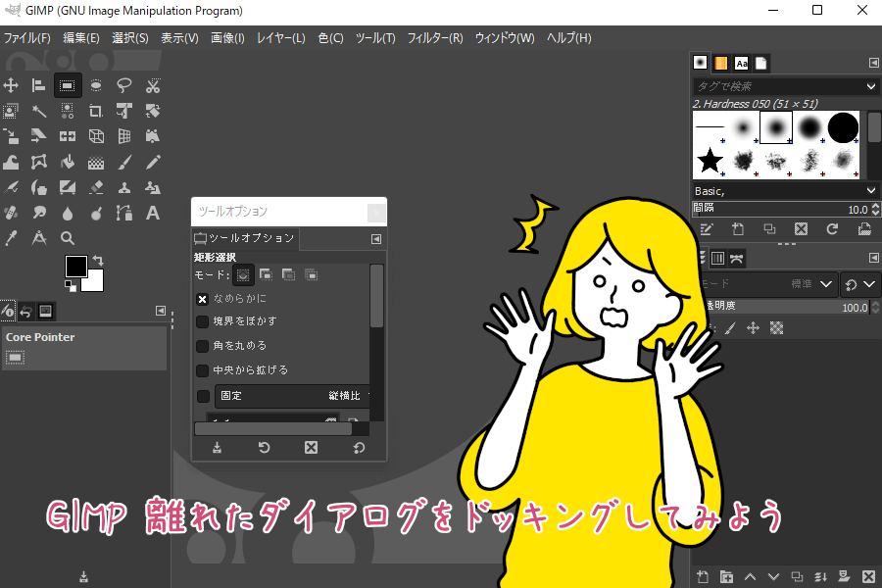The image size is (882, 588).
Task: Select the Foreground Select tool
Action: [x=11, y=111]
